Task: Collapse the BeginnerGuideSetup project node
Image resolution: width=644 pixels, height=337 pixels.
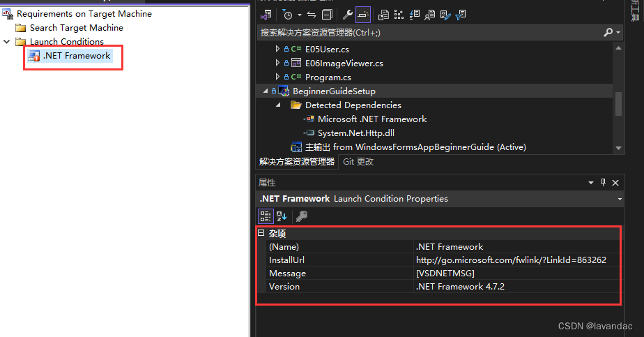Action: point(266,91)
